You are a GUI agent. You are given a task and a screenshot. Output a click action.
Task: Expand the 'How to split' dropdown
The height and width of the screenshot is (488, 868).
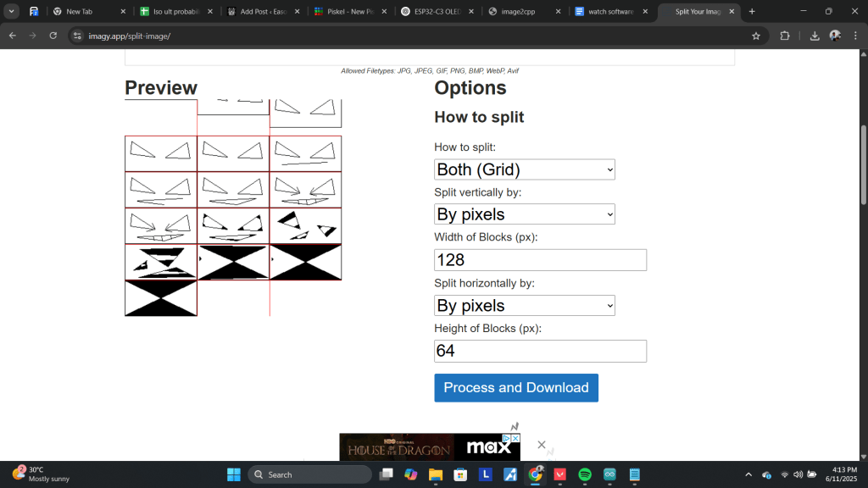(x=524, y=169)
